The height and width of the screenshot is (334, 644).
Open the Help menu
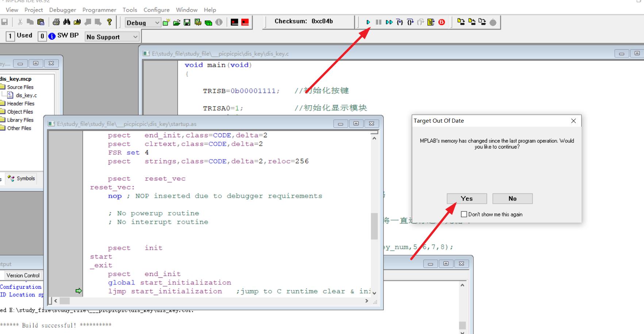tap(210, 10)
